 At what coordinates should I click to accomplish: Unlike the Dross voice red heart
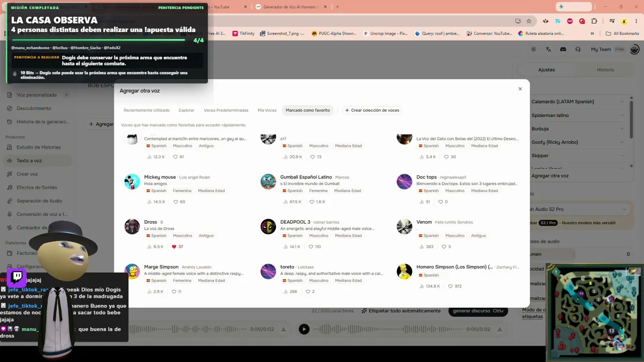click(x=174, y=247)
